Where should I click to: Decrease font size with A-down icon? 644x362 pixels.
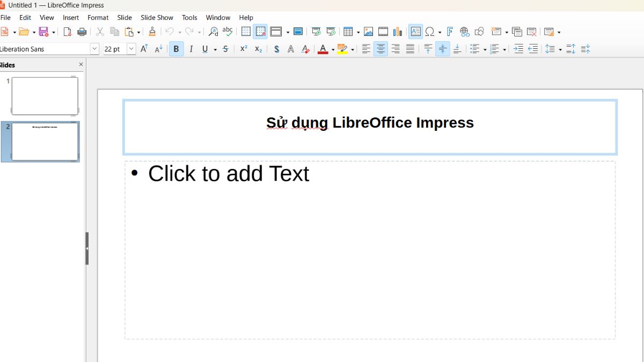point(158,49)
